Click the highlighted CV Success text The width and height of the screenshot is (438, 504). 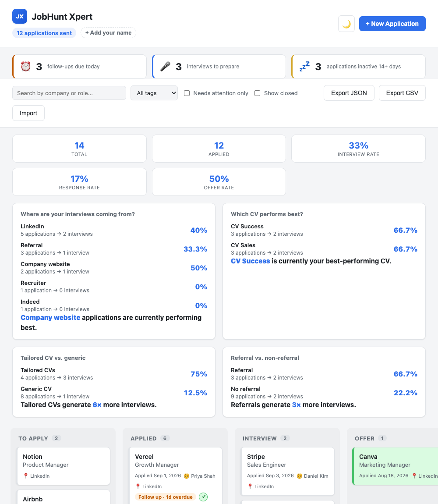(x=251, y=261)
